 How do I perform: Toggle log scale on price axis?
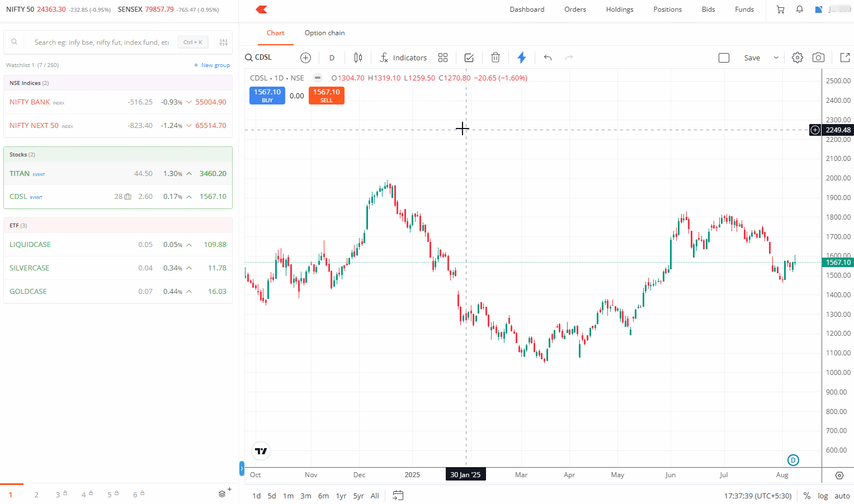(823, 496)
